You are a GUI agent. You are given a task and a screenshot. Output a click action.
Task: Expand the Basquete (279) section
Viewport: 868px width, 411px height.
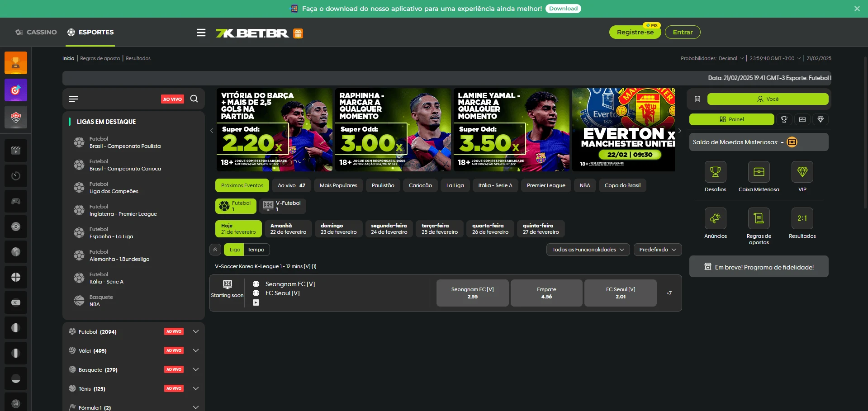[x=196, y=369]
